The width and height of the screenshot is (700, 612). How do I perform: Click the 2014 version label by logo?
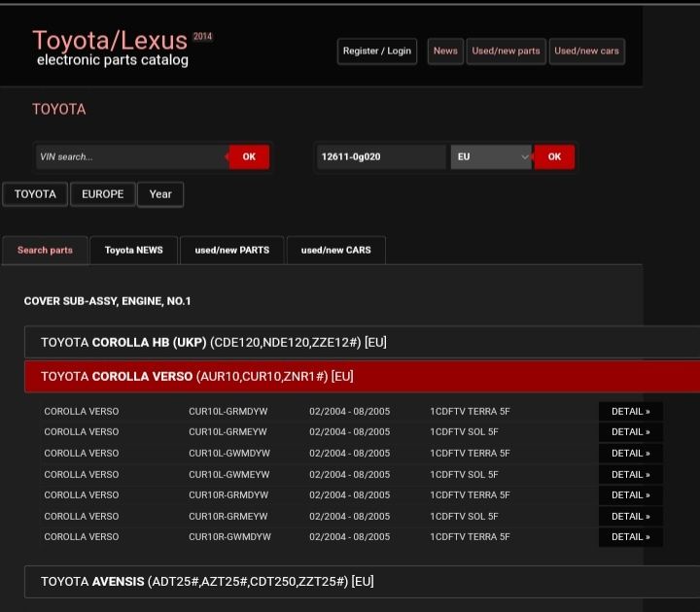(202, 37)
